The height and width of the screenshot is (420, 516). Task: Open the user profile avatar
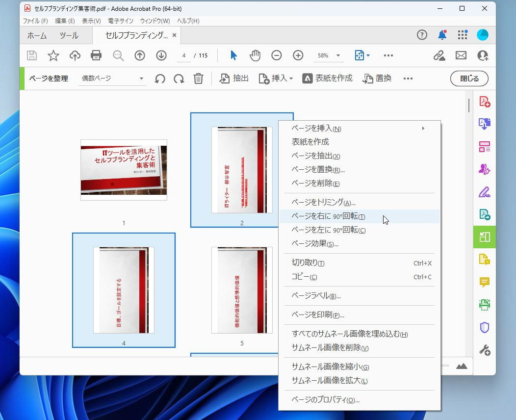tap(483, 35)
